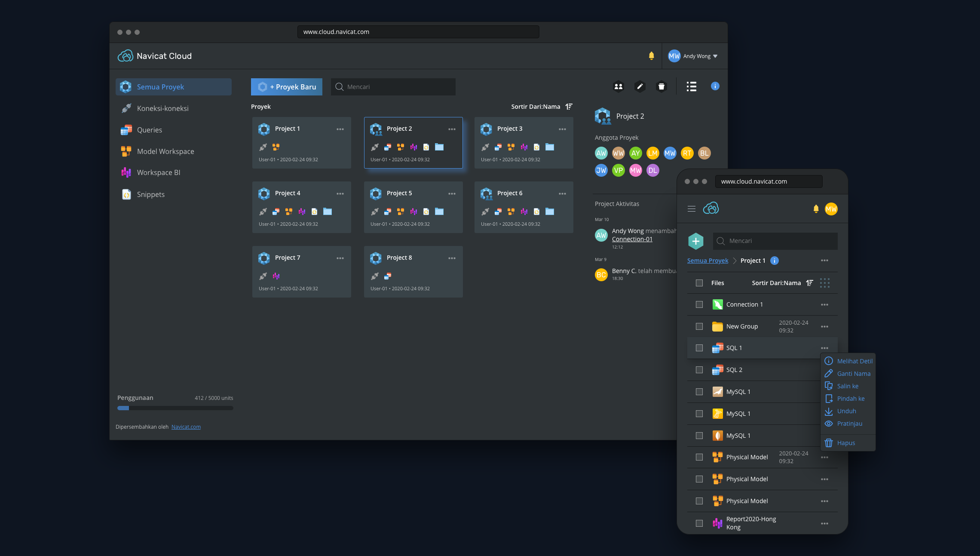
Task: Check the select-all Files checkbox
Action: click(699, 283)
